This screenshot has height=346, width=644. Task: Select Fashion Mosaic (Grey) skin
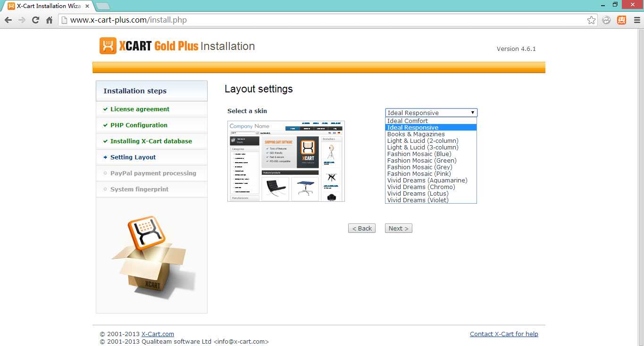[431, 167]
